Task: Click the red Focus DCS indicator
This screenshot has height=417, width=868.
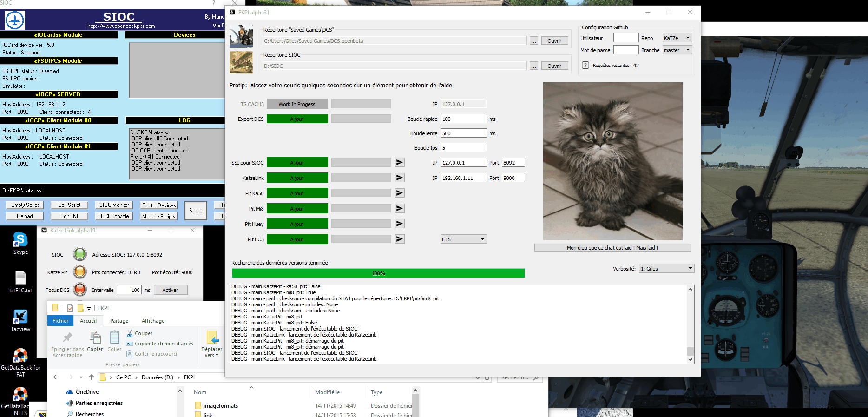Action: (80, 290)
